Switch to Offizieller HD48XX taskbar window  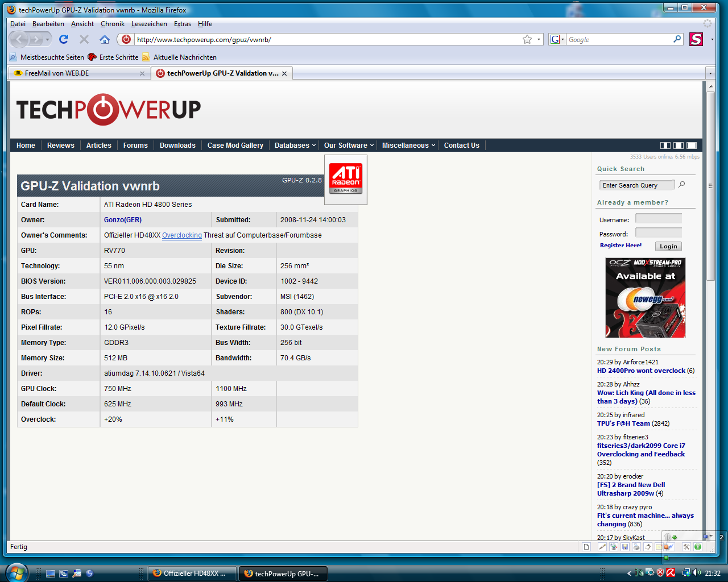(192, 573)
